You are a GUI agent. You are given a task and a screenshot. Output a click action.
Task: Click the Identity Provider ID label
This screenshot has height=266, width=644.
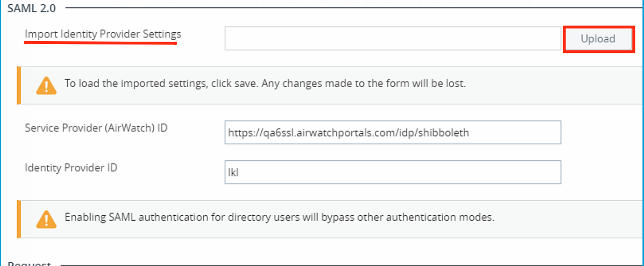(x=71, y=168)
